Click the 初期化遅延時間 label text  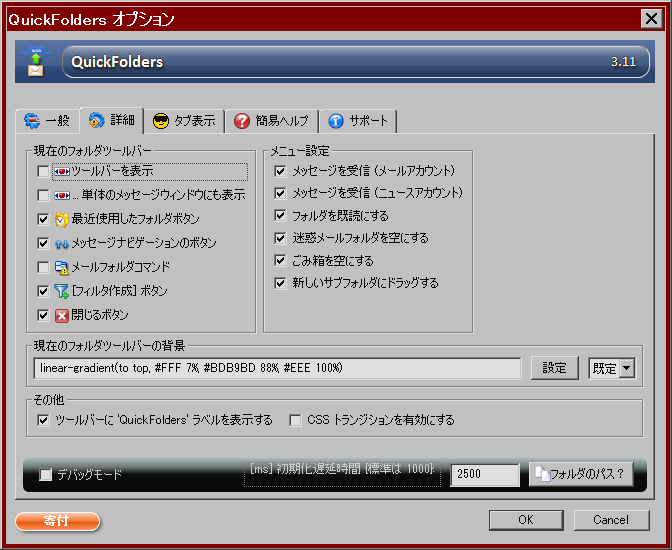(342, 469)
